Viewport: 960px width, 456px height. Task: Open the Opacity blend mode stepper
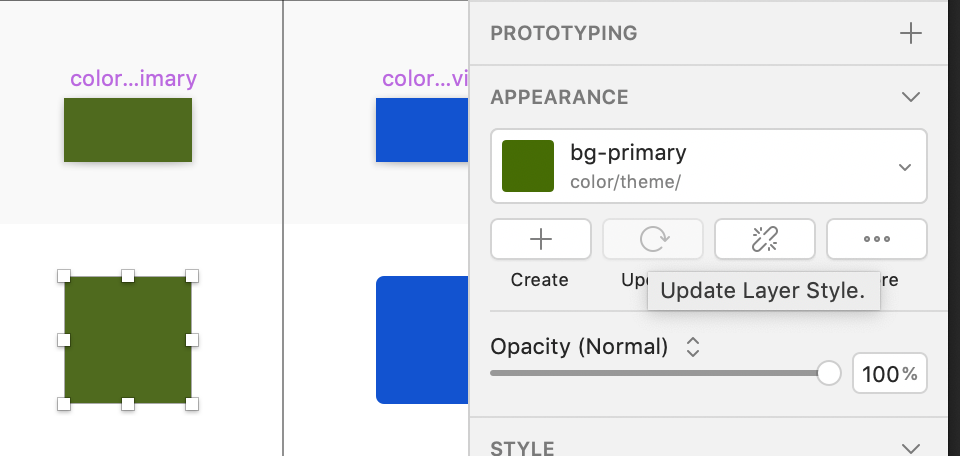pyautogui.click(x=692, y=347)
